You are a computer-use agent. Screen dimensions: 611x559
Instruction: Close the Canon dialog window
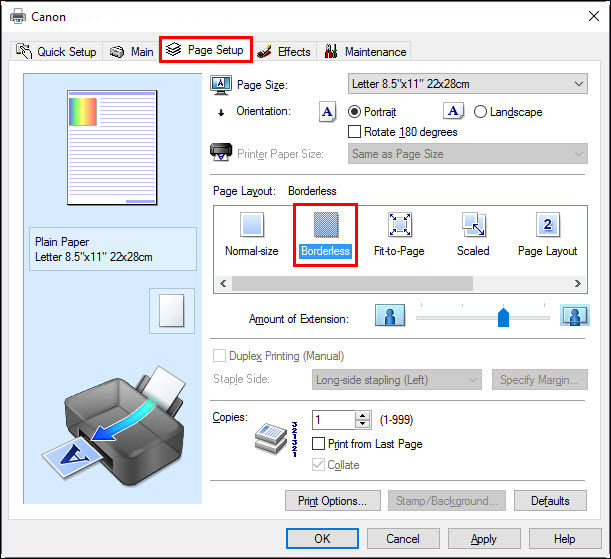click(594, 16)
